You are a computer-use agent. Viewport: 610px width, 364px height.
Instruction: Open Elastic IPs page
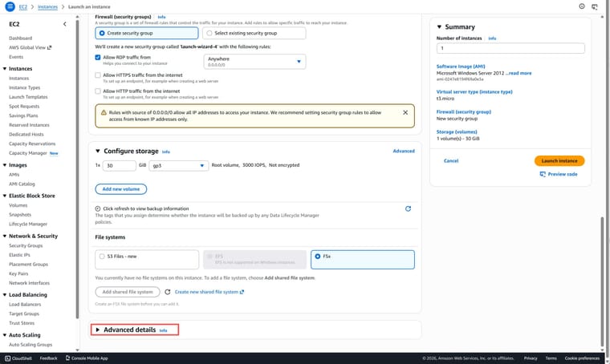(x=19, y=255)
